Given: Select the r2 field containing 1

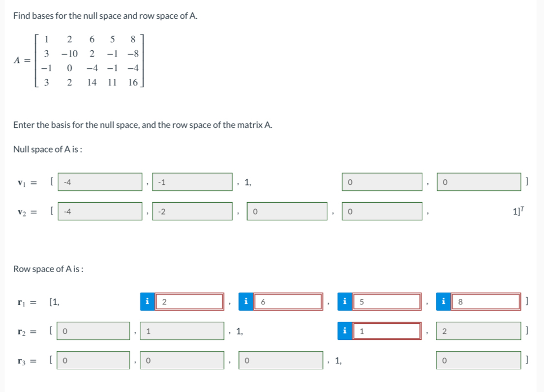Looking at the screenshot, I should (x=182, y=331).
